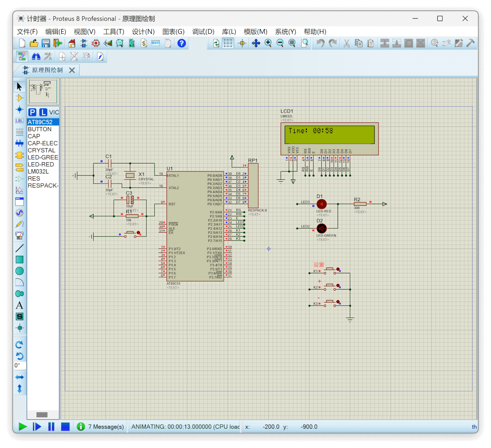Select the 2D text graphics tool

point(19,305)
